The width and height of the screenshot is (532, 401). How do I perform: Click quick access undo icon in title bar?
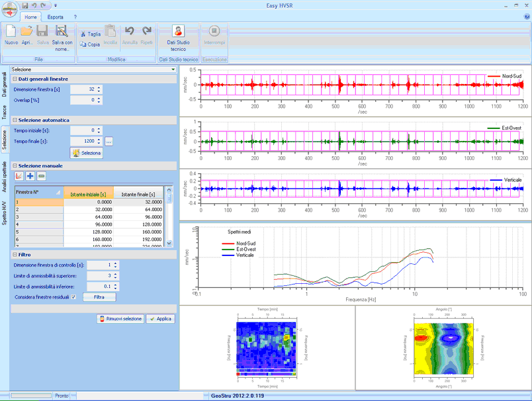34,5
